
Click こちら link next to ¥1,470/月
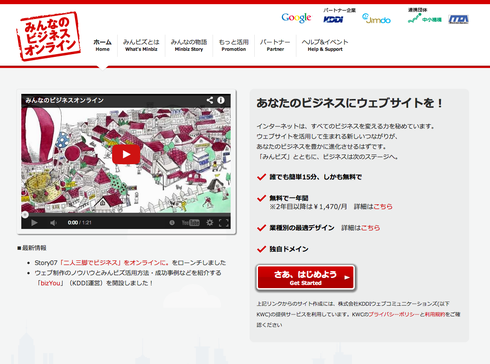point(383,207)
